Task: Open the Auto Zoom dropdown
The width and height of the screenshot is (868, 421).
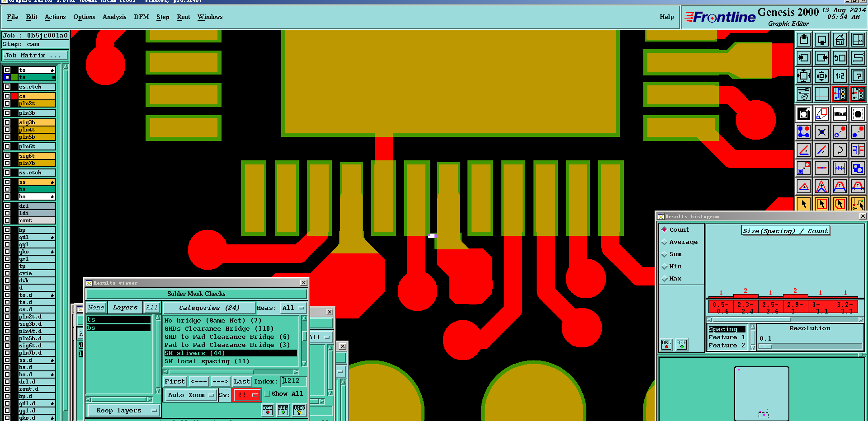Action: pyautogui.click(x=190, y=395)
